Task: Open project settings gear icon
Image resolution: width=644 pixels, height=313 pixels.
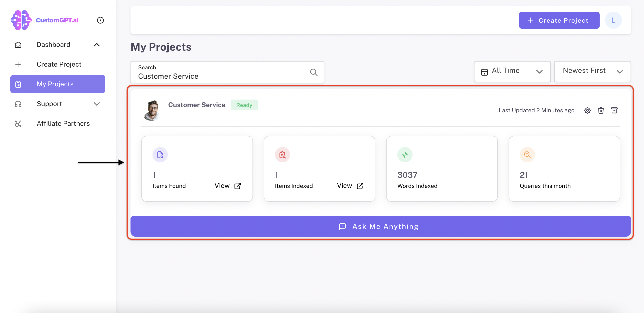Action: [x=587, y=110]
